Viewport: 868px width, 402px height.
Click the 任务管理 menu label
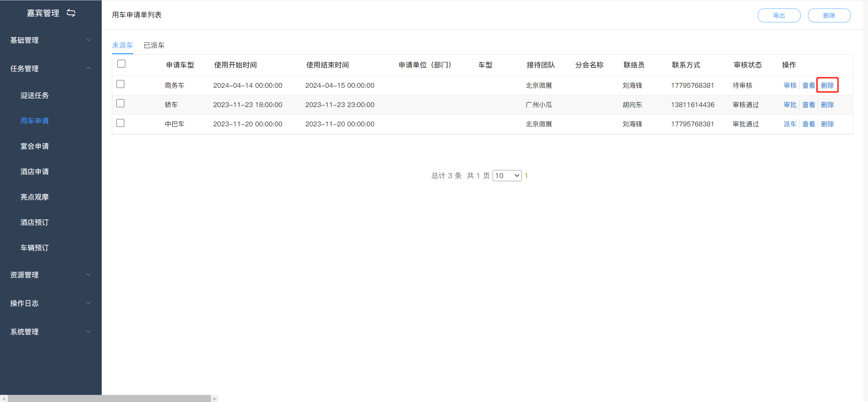point(24,69)
